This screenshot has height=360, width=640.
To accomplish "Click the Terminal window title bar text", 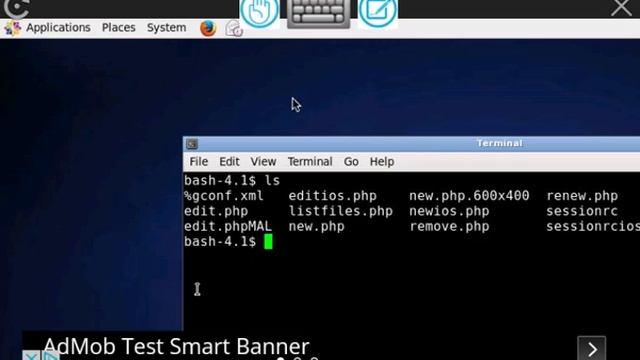I will (500, 143).
